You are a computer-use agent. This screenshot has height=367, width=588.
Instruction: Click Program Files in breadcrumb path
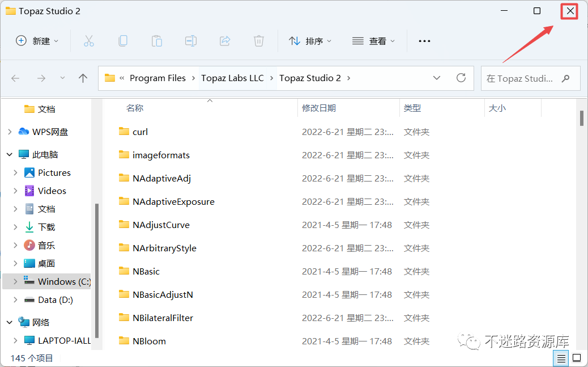pyautogui.click(x=157, y=78)
